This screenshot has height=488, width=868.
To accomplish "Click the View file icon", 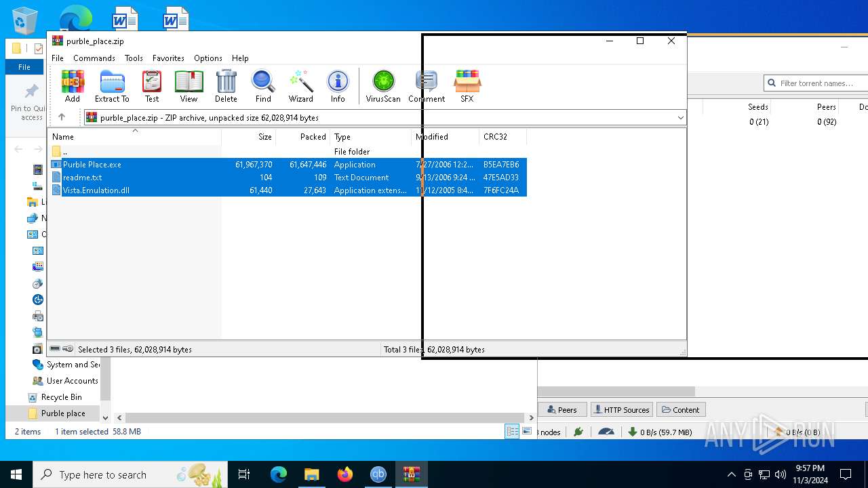I will coord(189,86).
